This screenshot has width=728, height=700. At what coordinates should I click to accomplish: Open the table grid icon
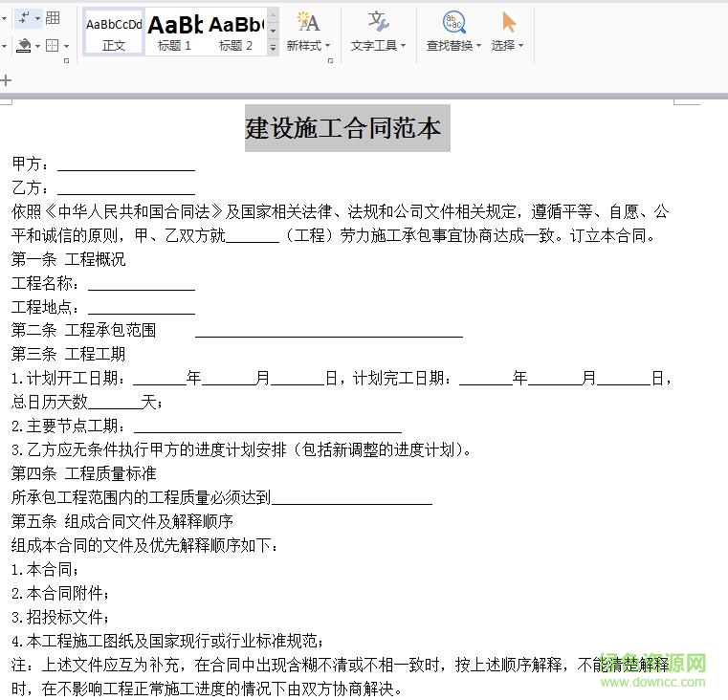[53, 17]
